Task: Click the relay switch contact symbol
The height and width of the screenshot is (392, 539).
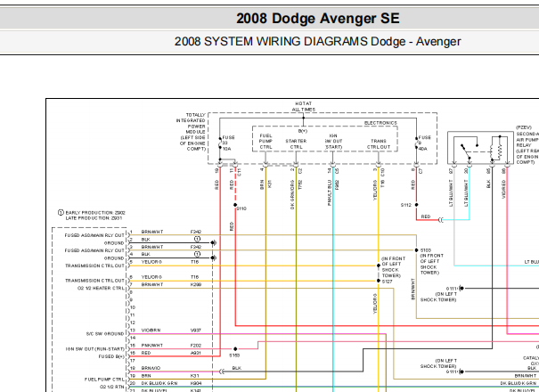Action: (466, 151)
